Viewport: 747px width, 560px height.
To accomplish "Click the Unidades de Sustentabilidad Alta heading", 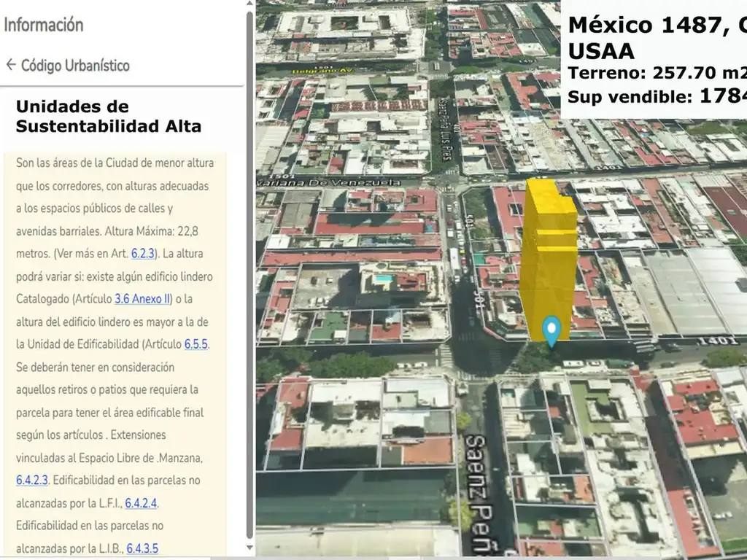I will click(x=108, y=117).
